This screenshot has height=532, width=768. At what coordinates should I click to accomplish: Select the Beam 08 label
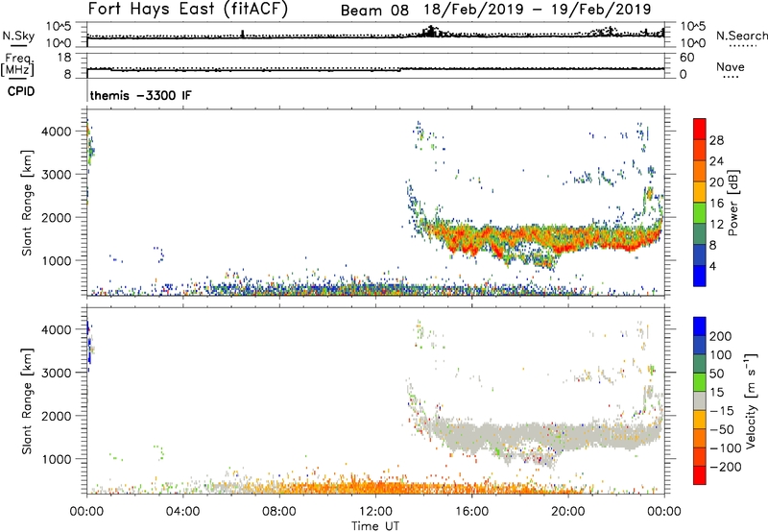click(374, 11)
